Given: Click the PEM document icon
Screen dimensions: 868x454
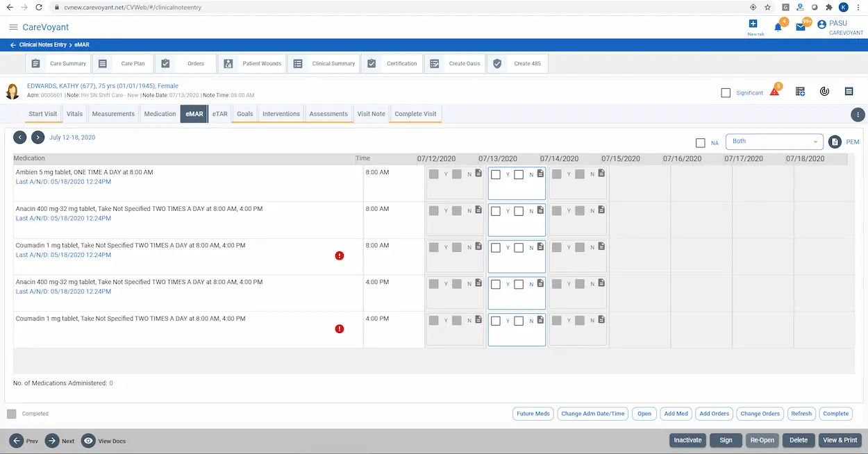Looking at the screenshot, I should click(x=835, y=141).
